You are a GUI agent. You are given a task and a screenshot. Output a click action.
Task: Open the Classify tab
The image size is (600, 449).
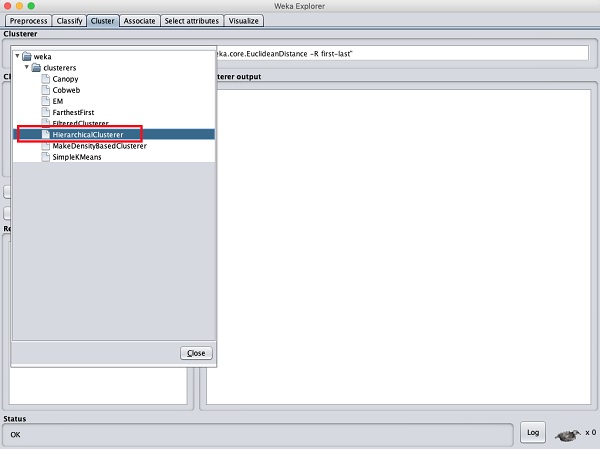coord(69,21)
